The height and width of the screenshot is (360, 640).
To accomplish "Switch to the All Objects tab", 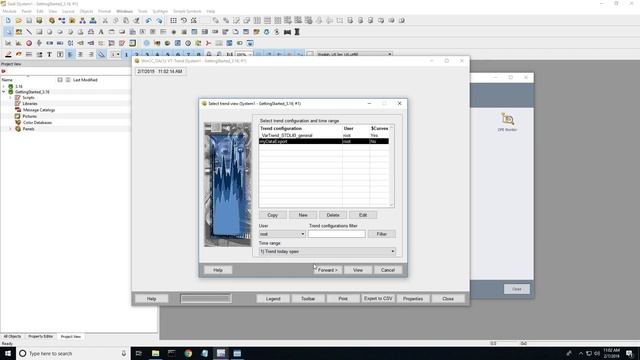I will point(12,336).
